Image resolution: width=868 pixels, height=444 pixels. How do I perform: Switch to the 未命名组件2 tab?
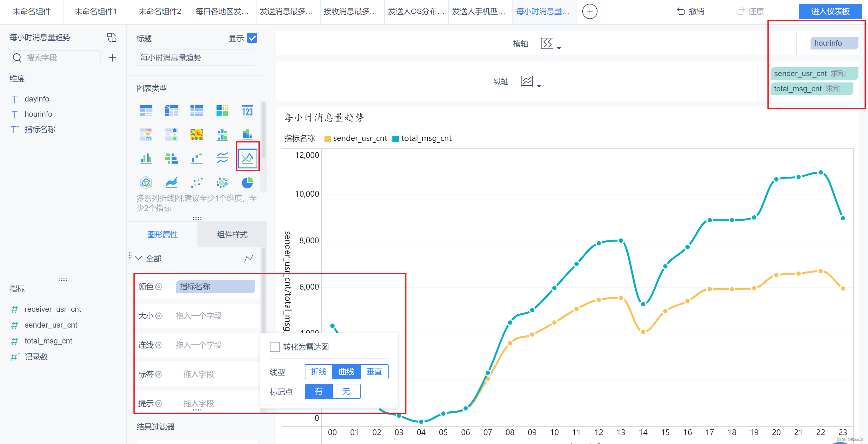160,11
